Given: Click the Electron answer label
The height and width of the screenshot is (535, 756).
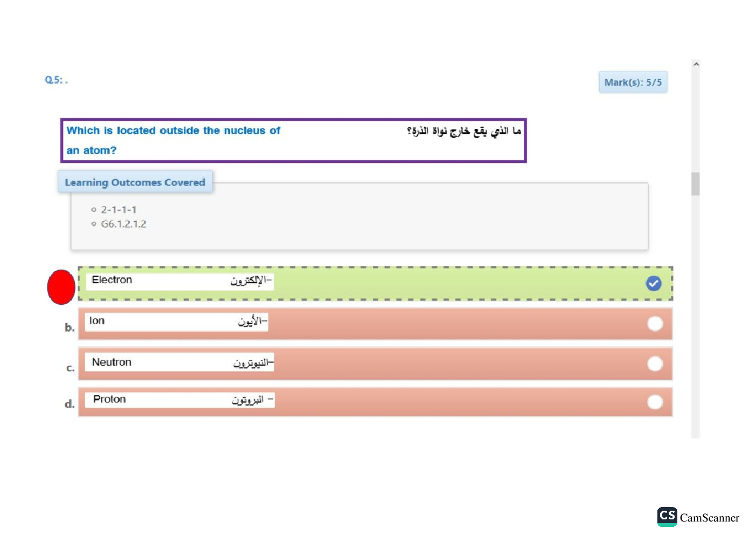Looking at the screenshot, I should pyautogui.click(x=112, y=280).
